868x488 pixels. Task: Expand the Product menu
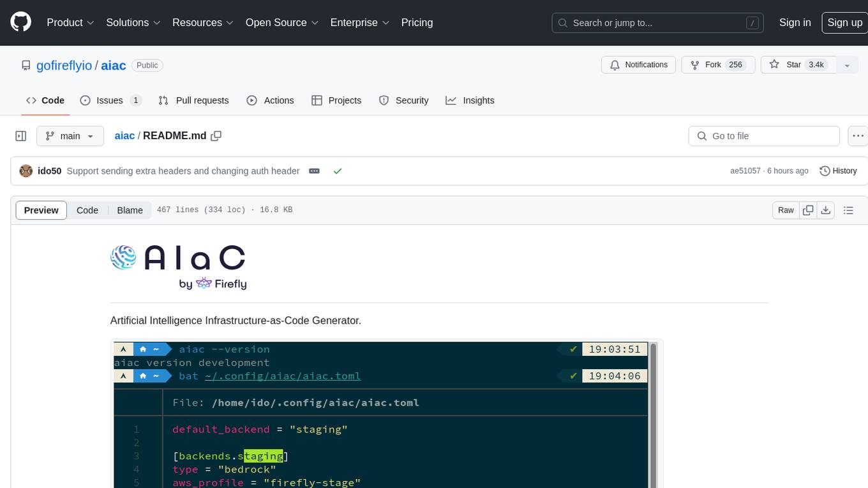(70, 22)
